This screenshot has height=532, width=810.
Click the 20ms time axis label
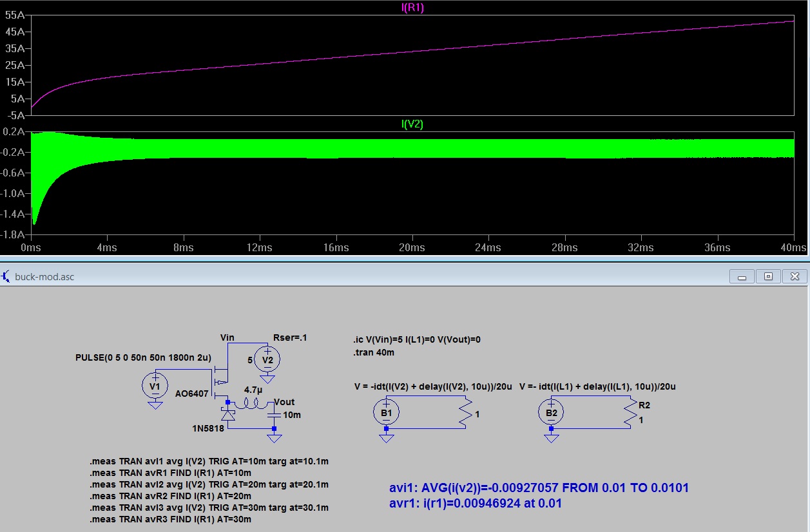[x=412, y=248]
